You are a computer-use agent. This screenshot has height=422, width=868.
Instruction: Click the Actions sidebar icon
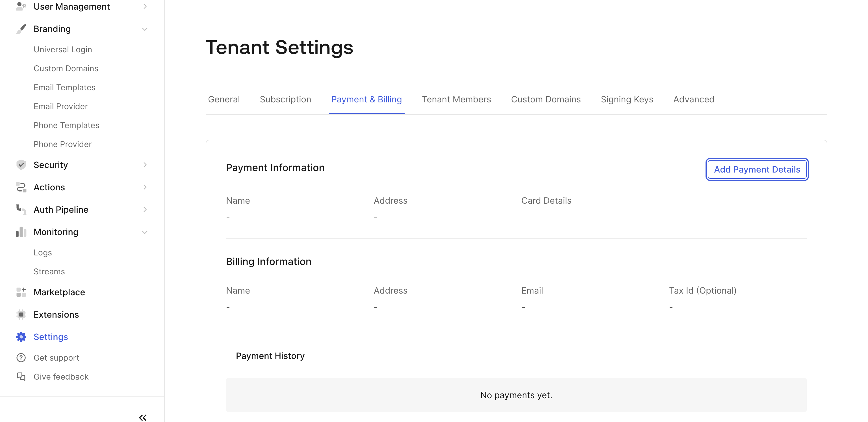21,187
